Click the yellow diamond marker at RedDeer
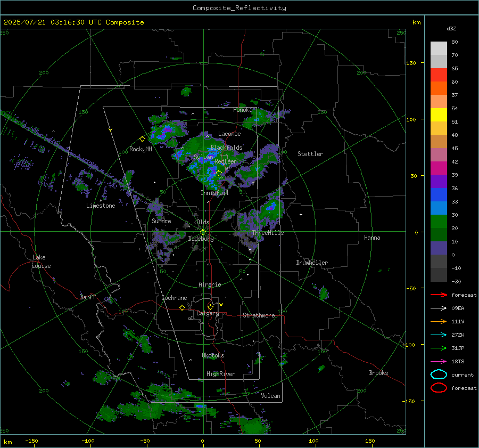Screen dimensions: 479x448 (x=219, y=173)
